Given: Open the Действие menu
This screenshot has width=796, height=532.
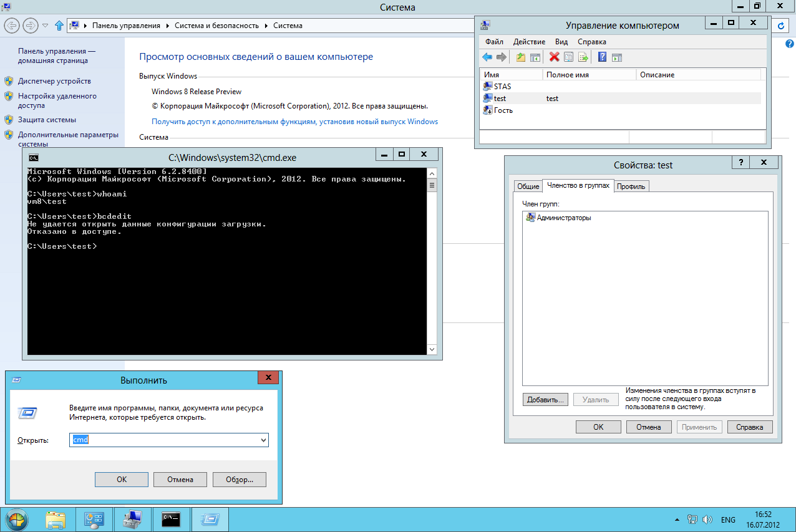Looking at the screenshot, I should (x=529, y=42).
